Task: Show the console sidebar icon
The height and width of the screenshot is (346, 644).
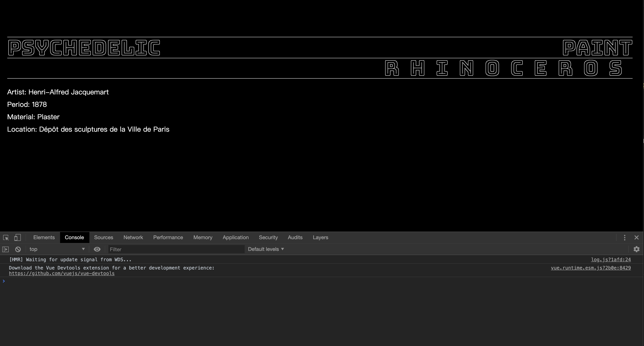Action: tap(6, 249)
